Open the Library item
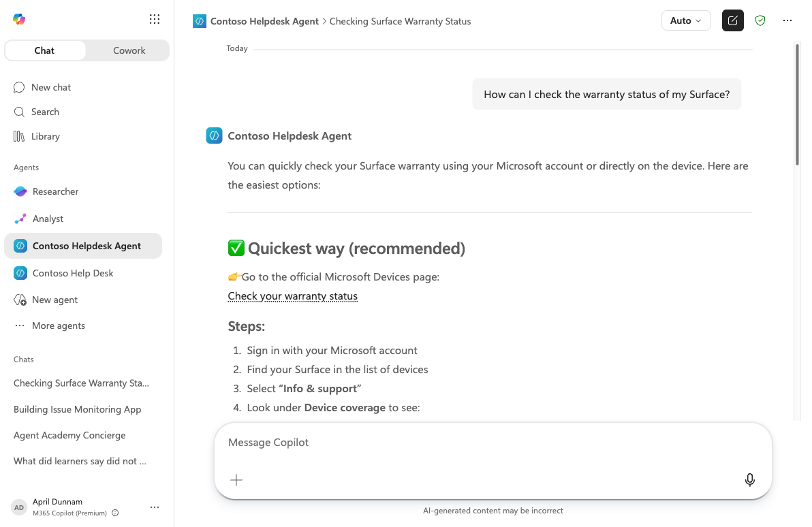 point(46,136)
